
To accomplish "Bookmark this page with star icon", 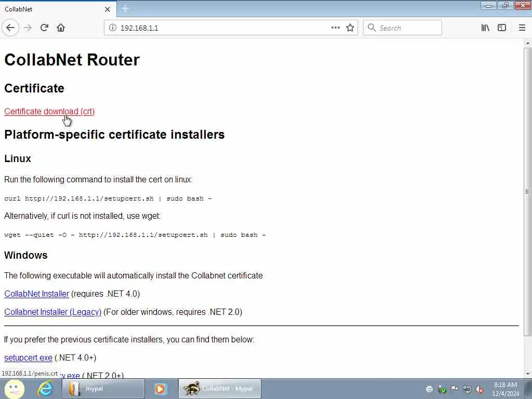I will tap(350, 28).
